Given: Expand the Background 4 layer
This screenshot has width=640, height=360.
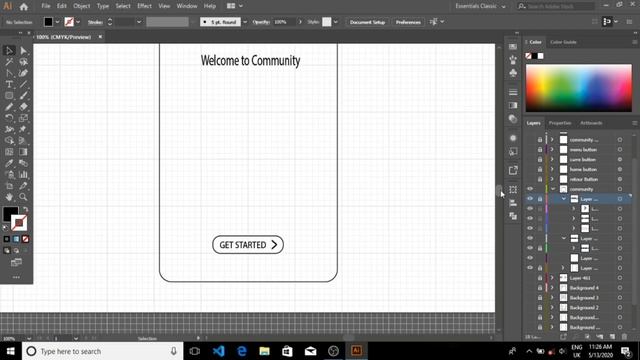Looking at the screenshot, I should (552, 288).
